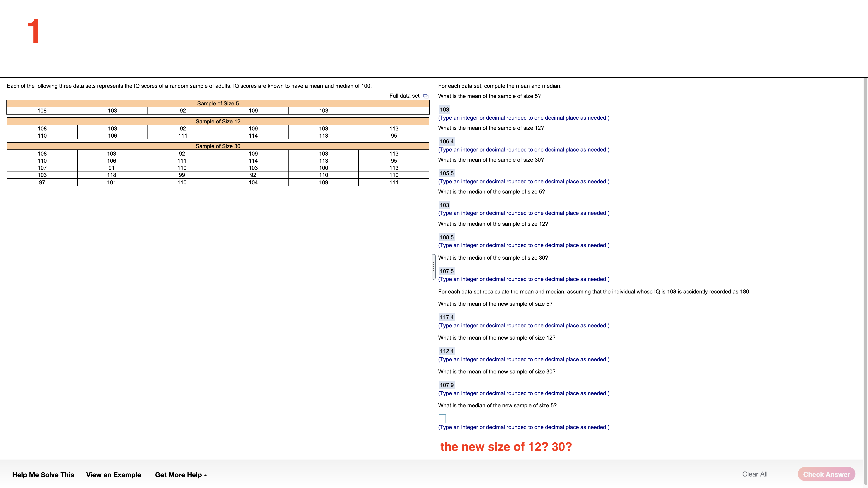The width and height of the screenshot is (868, 488).
Task: Click the Help Me Solve This link
Action: coord(43,474)
